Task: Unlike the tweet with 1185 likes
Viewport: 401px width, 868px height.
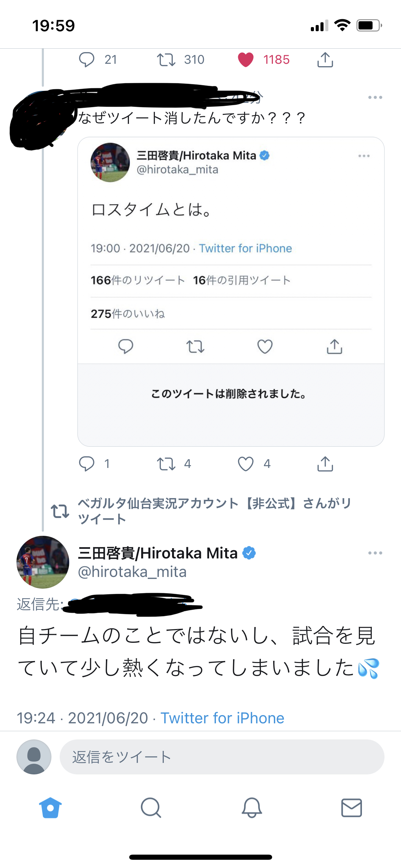Action: click(x=246, y=60)
